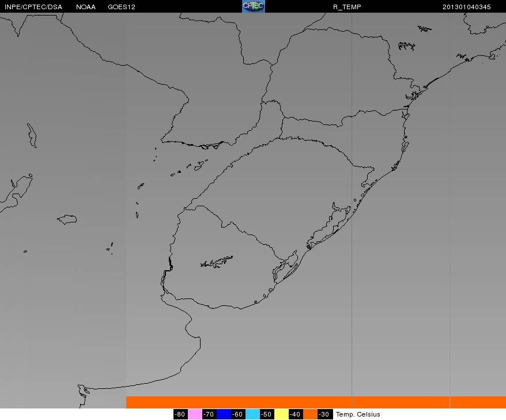Click the orange legend swatch
Screen dimensions: 506x420
[310, 414]
